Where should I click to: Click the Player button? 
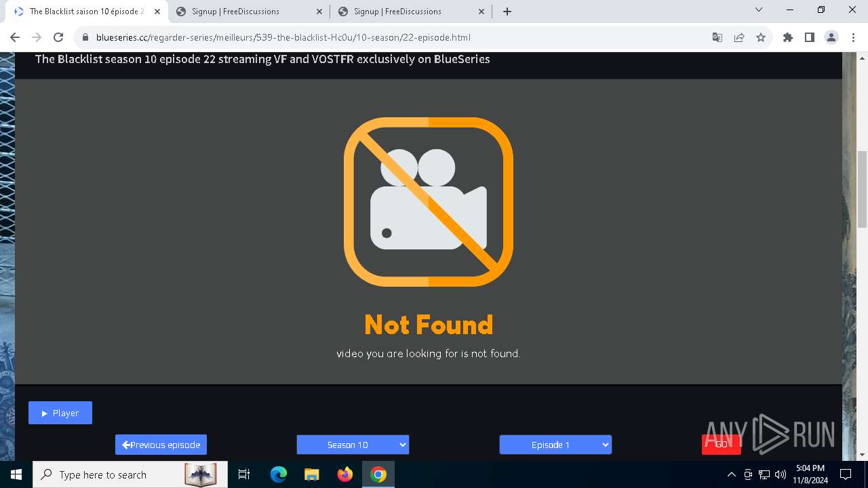pos(60,413)
